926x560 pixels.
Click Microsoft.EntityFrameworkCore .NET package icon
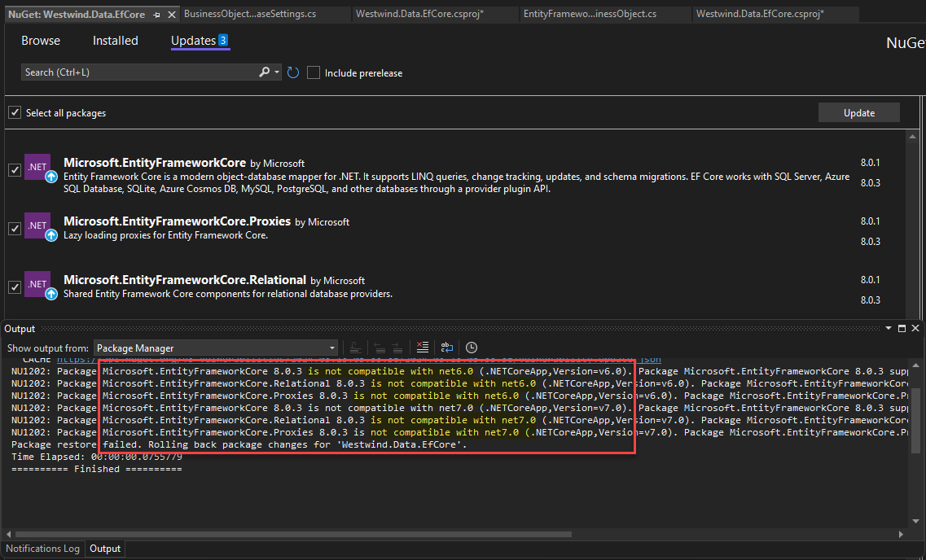pyautogui.click(x=37, y=168)
